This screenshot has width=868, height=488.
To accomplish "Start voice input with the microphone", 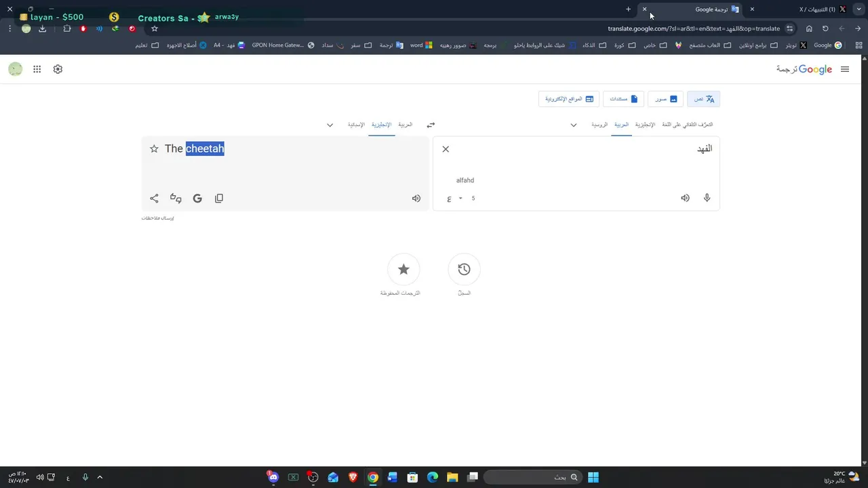I will [707, 198].
